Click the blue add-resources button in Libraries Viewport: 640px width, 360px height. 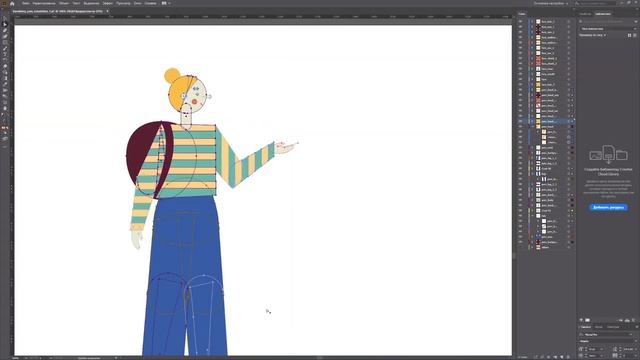608,207
